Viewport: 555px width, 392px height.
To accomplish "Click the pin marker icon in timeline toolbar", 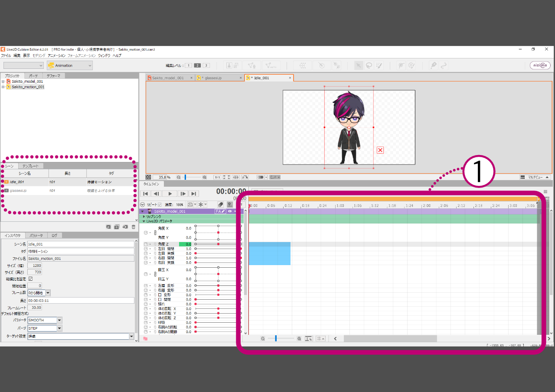I will click(230, 204).
